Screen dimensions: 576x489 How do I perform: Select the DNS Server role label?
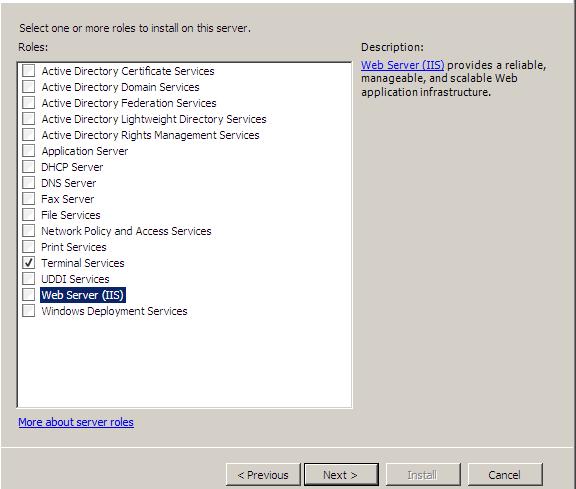coord(69,183)
